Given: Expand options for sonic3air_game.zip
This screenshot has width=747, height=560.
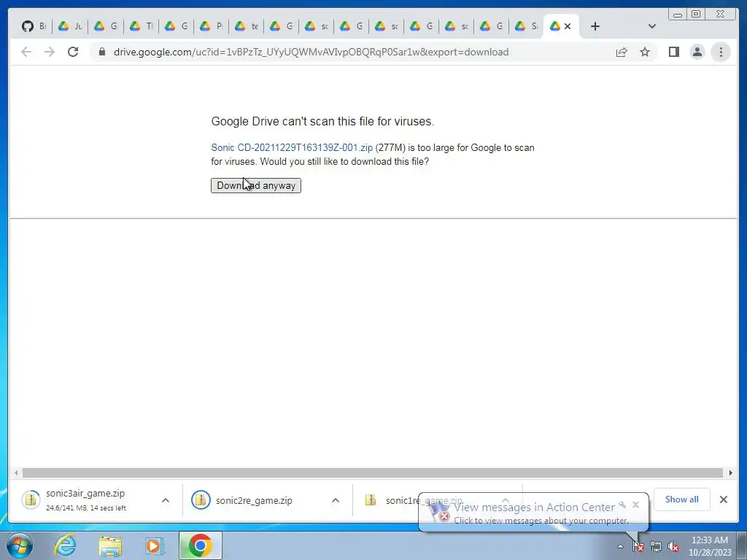Looking at the screenshot, I should click(166, 500).
